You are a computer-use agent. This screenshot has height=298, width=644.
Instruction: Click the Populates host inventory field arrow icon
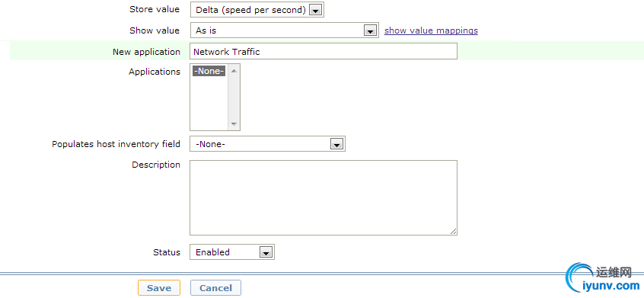tap(336, 144)
